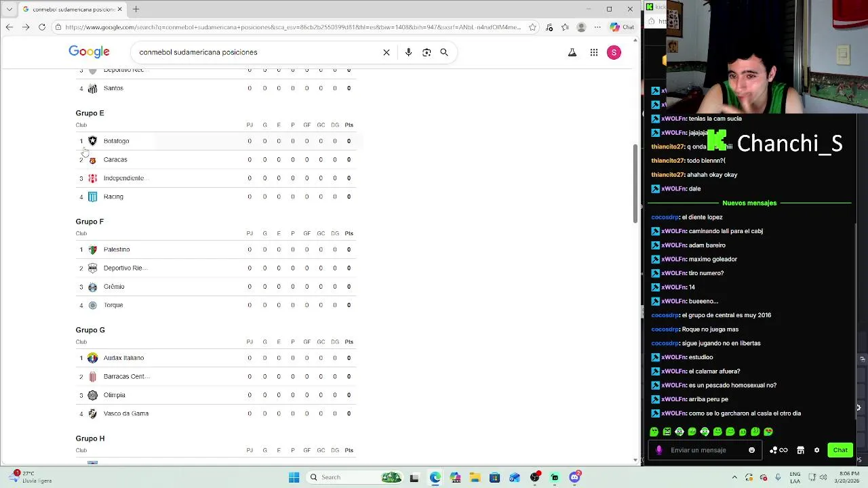Click the Grupo H heading
Image resolution: width=868 pixels, height=488 pixels.
click(x=90, y=439)
